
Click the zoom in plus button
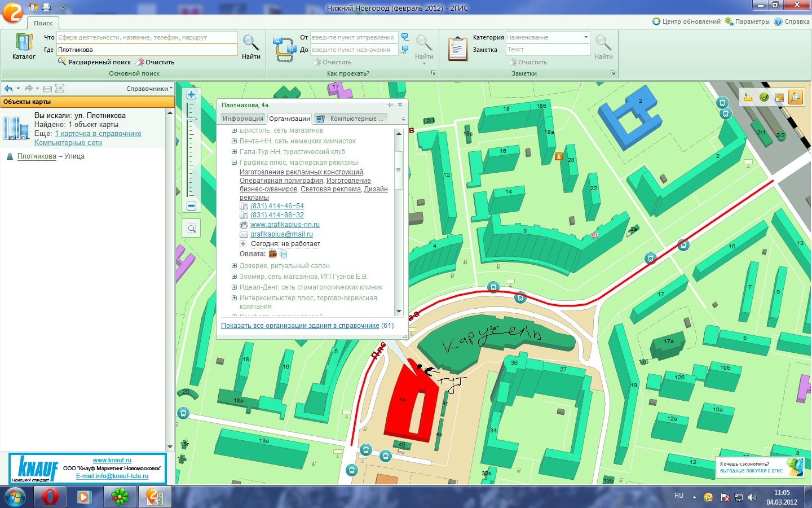pos(191,95)
